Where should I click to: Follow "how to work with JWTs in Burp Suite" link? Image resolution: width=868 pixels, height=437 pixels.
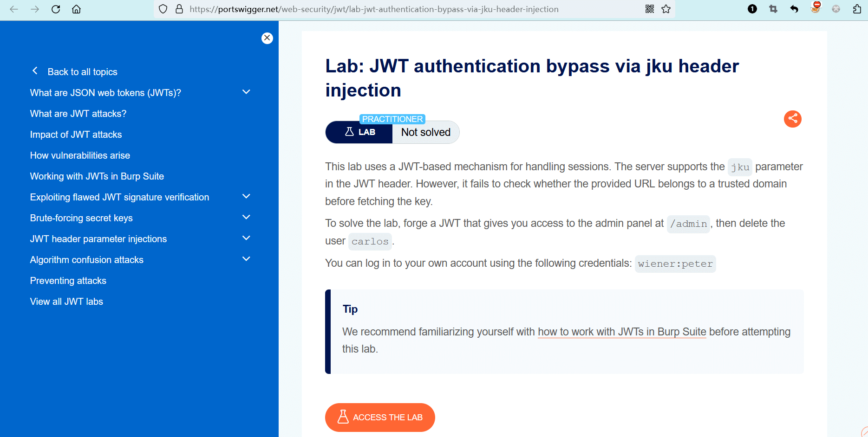click(x=621, y=332)
